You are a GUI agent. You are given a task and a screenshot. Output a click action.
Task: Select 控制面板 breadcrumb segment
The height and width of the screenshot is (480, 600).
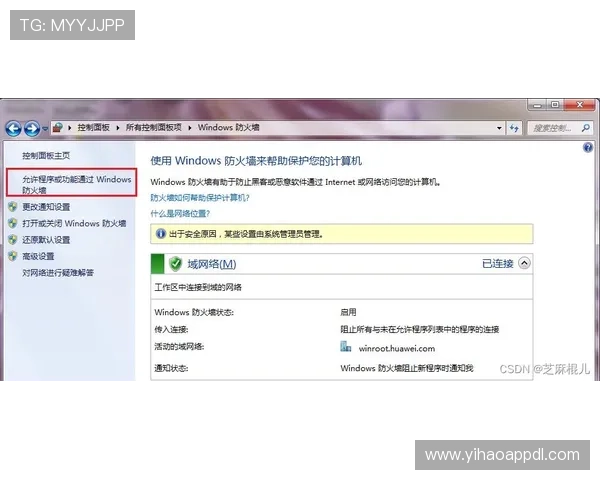click(93, 127)
